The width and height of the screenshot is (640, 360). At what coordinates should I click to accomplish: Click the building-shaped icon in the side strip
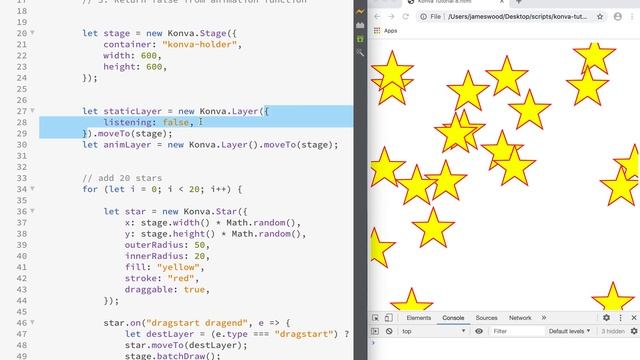pos(360,25)
